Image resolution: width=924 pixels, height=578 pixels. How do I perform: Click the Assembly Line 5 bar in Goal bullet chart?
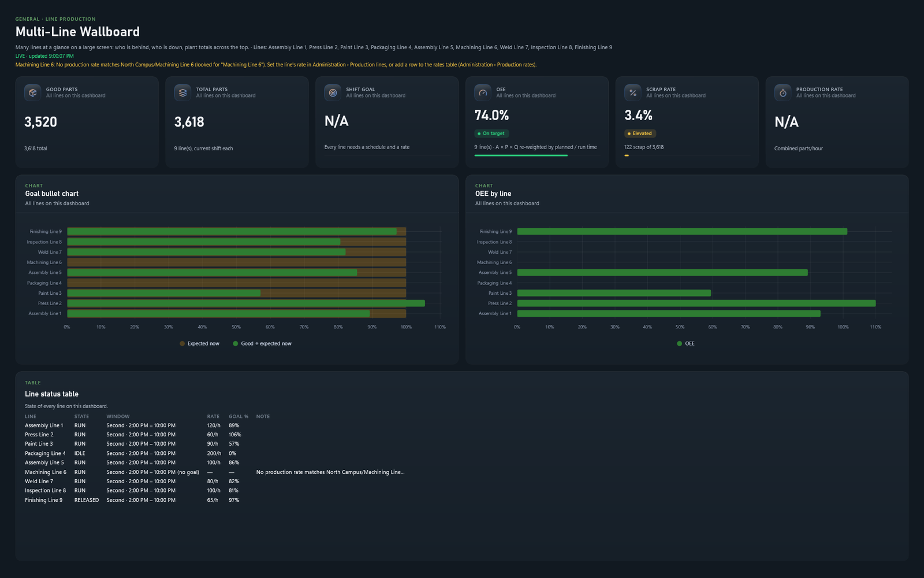coord(212,273)
